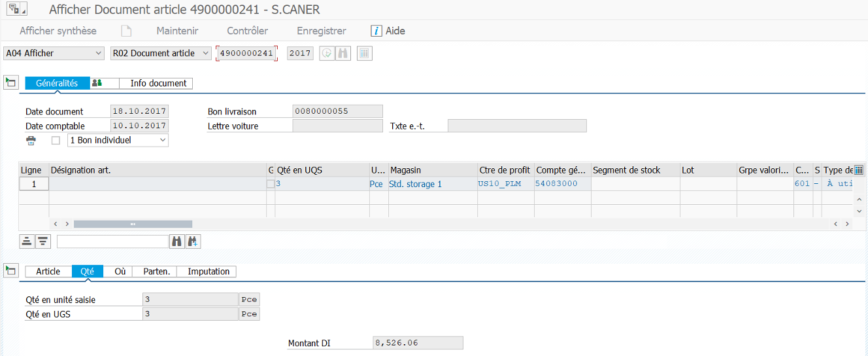868x356 pixels.
Task: Open the Imputation tab
Action: [209, 271]
